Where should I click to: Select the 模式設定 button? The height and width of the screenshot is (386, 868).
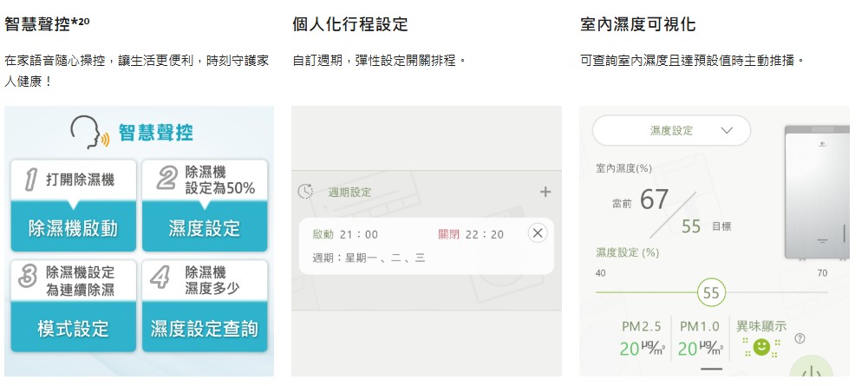pos(74,329)
